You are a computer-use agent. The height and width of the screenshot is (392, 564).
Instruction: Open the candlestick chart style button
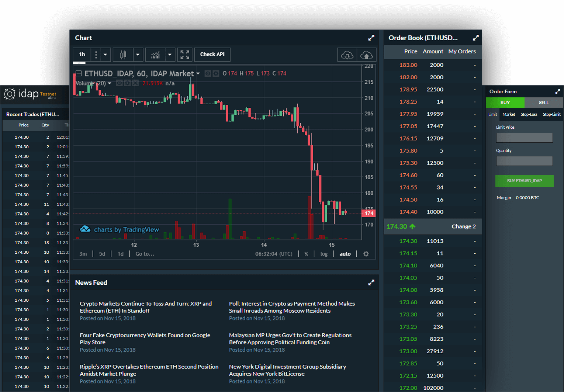pos(123,55)
